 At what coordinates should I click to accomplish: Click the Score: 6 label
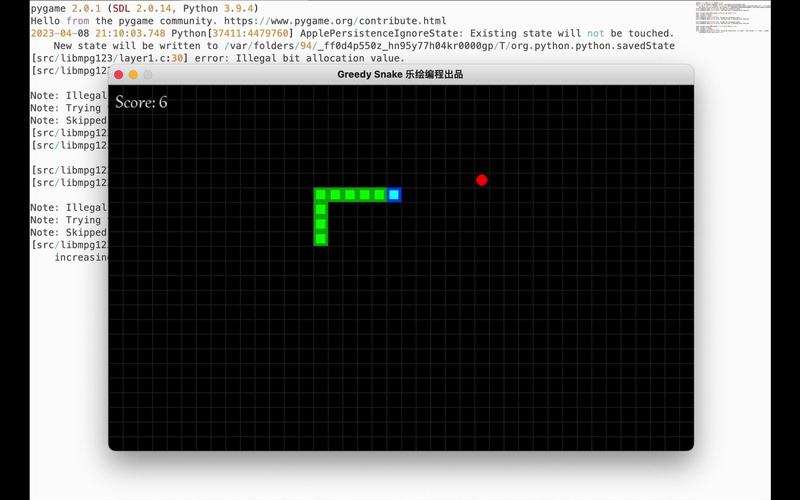click(141, 102)
